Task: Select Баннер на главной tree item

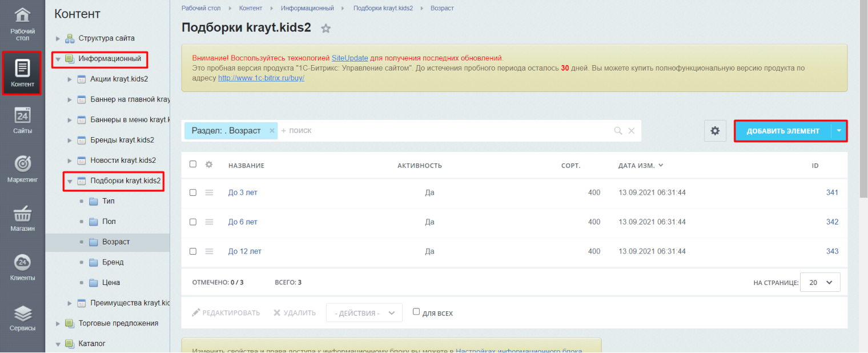Action: [130, 99]
